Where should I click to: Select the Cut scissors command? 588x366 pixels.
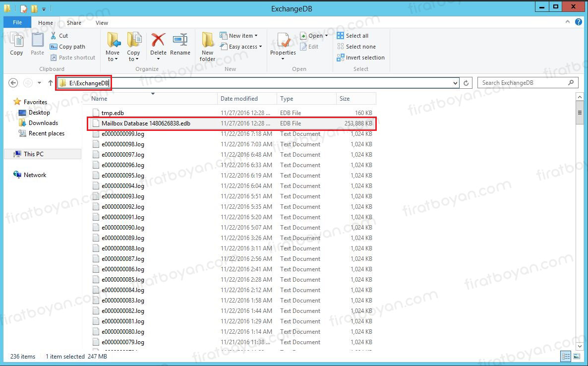click(x=59, y=36)
